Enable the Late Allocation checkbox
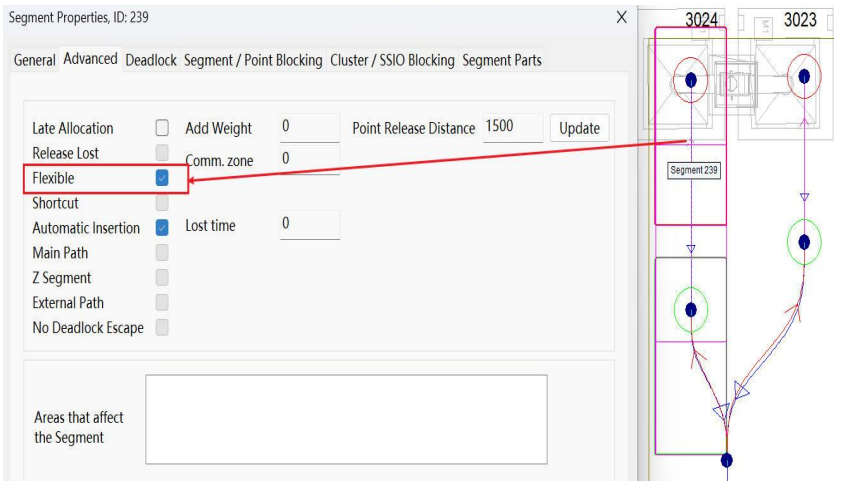The height and width of the screenshot is (494, 844). 162,128
